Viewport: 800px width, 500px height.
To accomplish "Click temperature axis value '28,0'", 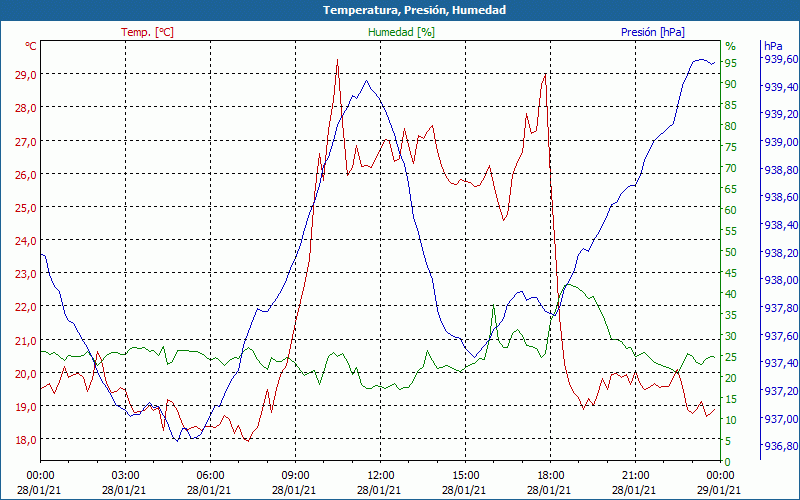I will 26,108.
